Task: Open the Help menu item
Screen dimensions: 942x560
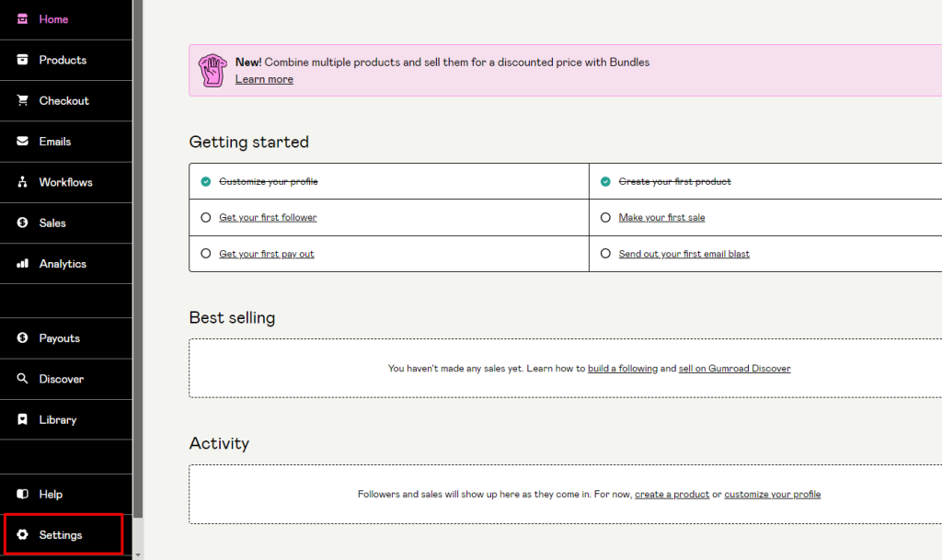Action: click(x=51, y=495)
